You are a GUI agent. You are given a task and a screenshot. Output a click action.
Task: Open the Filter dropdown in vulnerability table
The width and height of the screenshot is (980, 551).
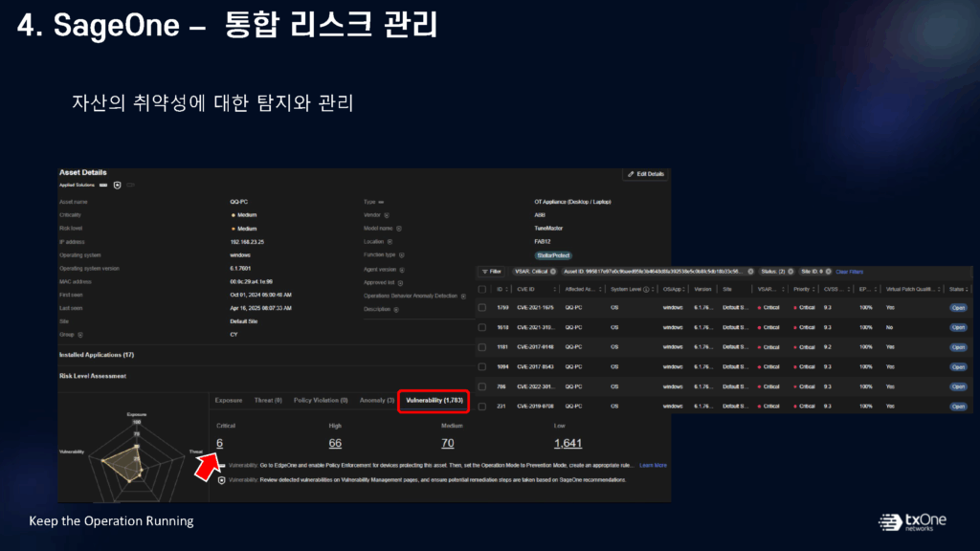tap(491, 272)
